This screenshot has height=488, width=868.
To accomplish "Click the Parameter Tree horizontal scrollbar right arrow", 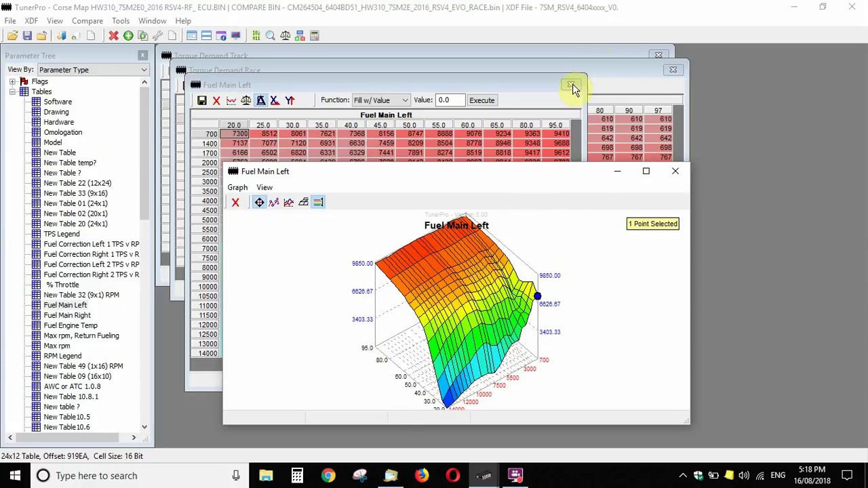I will click(x=134, y=437).
